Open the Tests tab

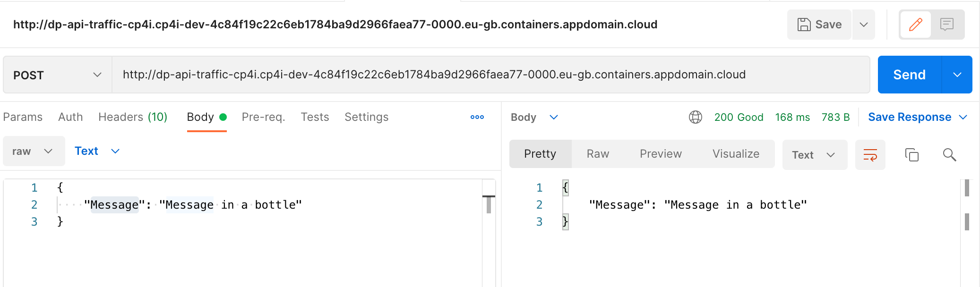click(x=315, y=117)
